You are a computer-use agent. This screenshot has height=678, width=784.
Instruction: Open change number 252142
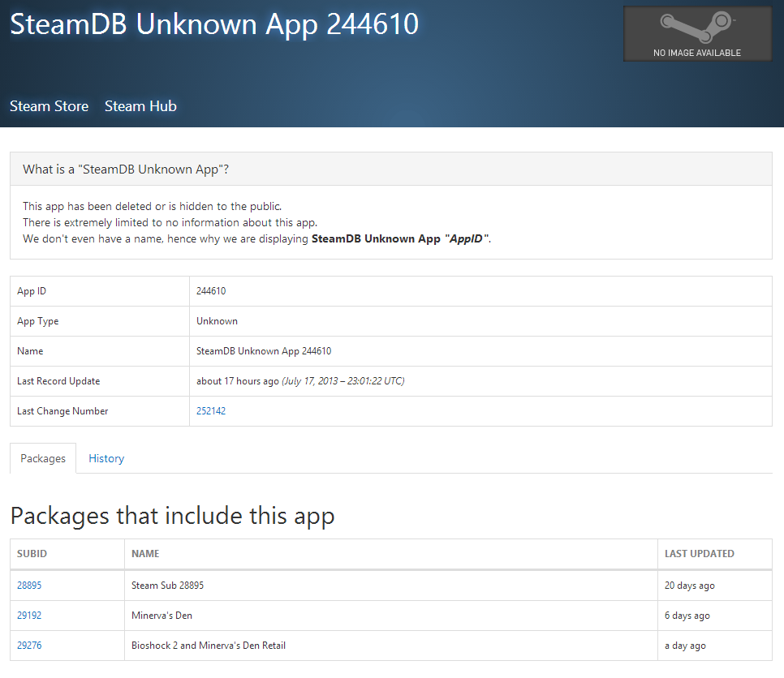click(211, 411)
